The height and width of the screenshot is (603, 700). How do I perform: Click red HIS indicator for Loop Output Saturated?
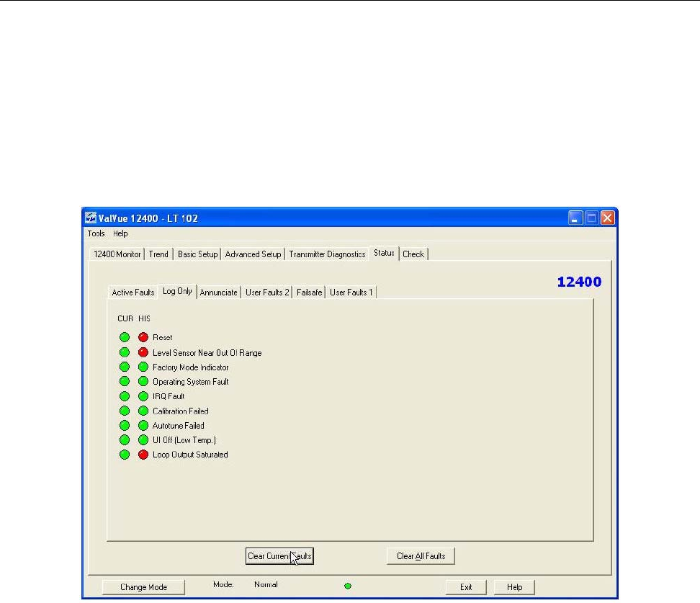143,455
